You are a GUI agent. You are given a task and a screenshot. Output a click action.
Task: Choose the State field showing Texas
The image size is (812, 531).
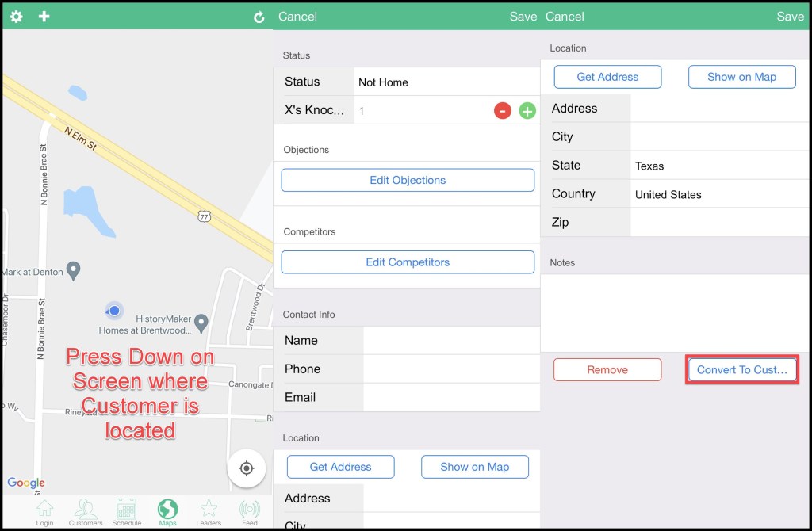click(718, 166)
